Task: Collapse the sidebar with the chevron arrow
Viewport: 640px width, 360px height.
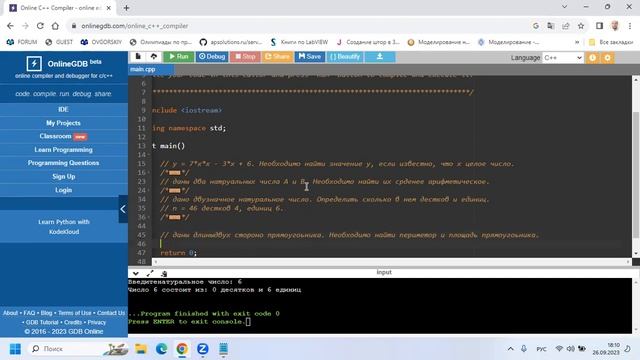Action: click(x=123, y=209)
